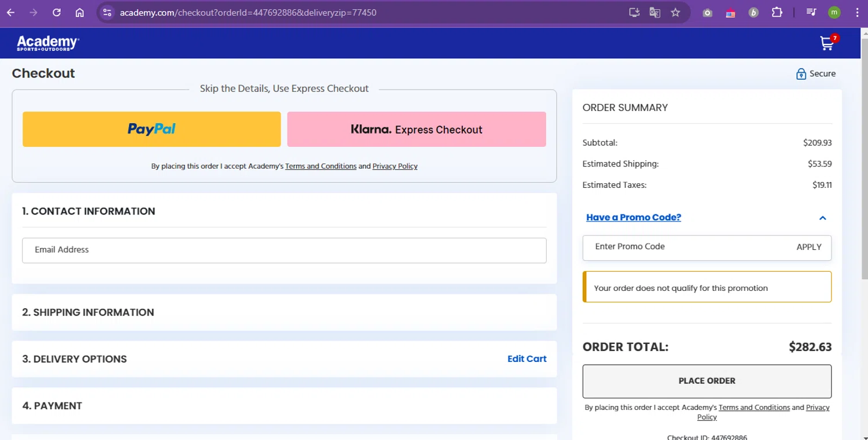Viewport: 868px width, 440px height.
Task: Click the Secure lock icon
Action: click(x=801, y=74)
